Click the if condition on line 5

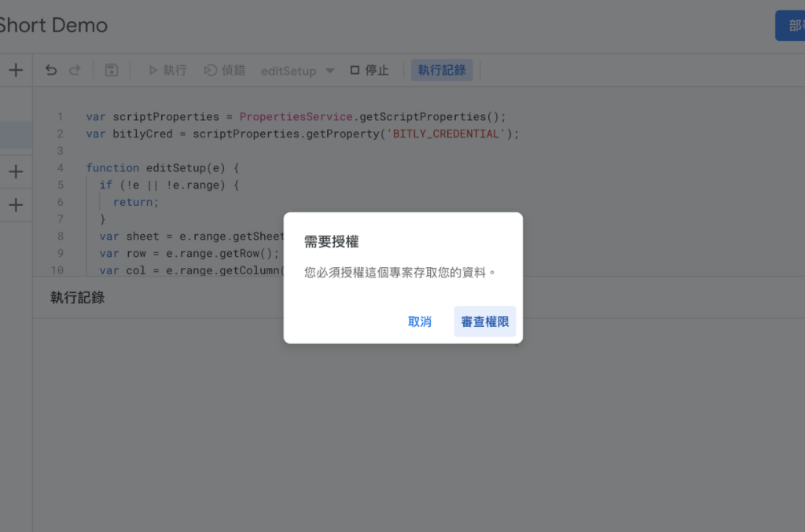[170, 185]
